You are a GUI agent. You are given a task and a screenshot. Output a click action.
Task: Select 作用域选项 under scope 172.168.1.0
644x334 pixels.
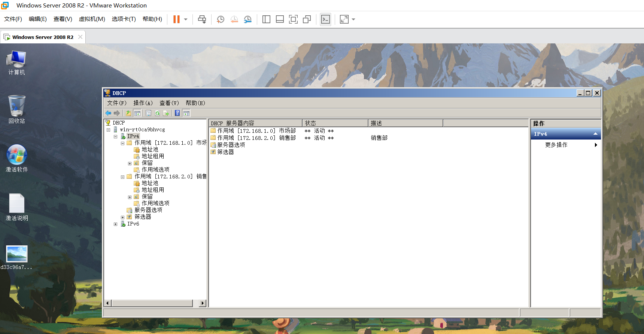155,170
